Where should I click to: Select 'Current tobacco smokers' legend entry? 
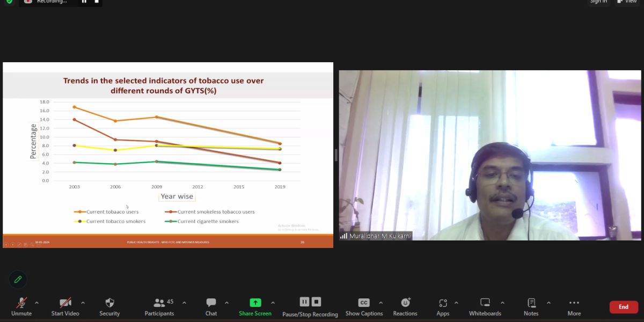pyautogui.click(x=109, y=221)
